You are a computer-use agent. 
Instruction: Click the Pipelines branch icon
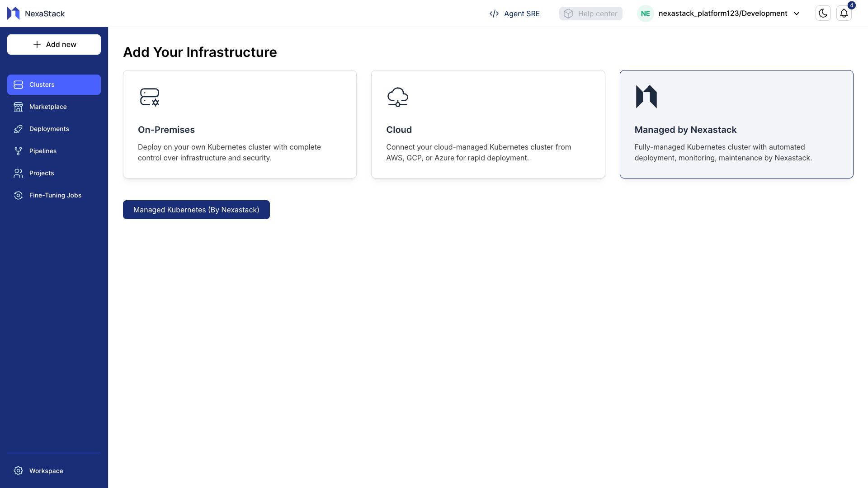click(x=18, y=151)
